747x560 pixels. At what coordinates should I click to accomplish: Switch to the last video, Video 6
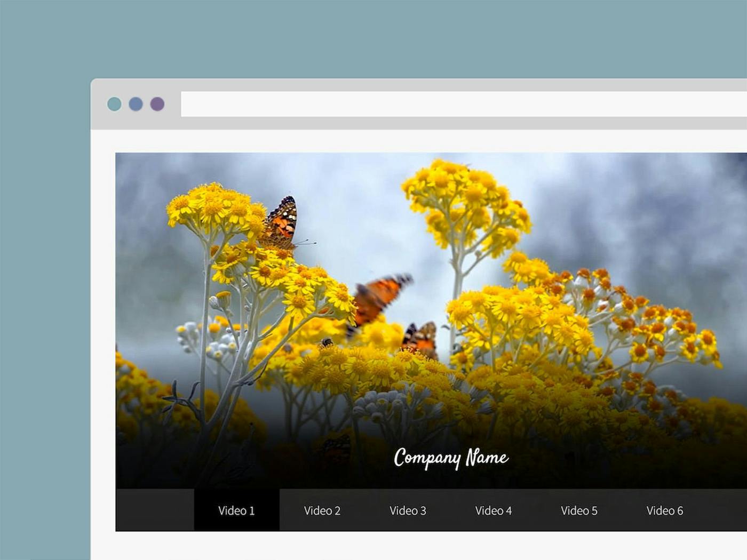[664, 510]
